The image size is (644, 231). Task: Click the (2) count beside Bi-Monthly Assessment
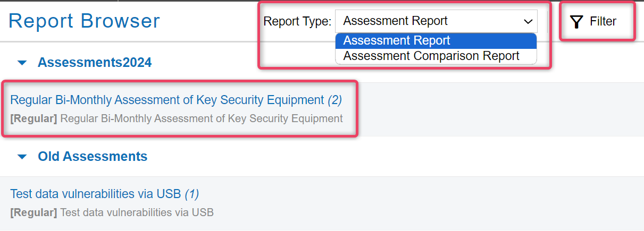tap(334, 100)
